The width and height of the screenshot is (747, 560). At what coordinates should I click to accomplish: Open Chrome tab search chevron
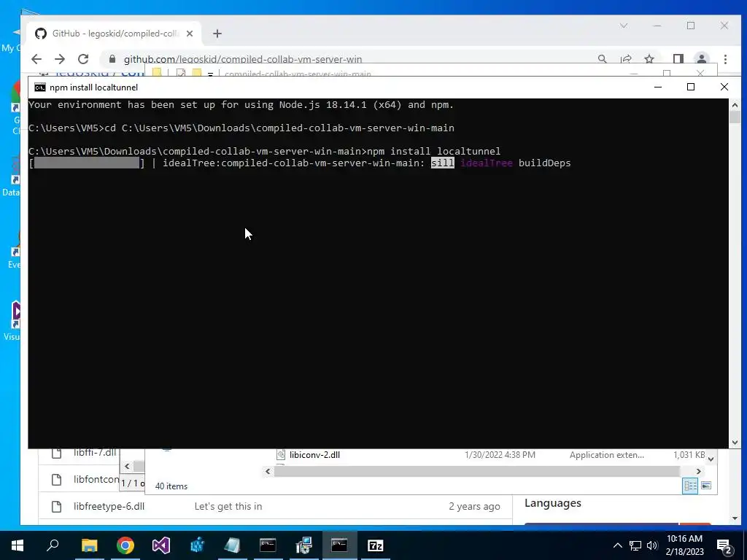[624, 26]
